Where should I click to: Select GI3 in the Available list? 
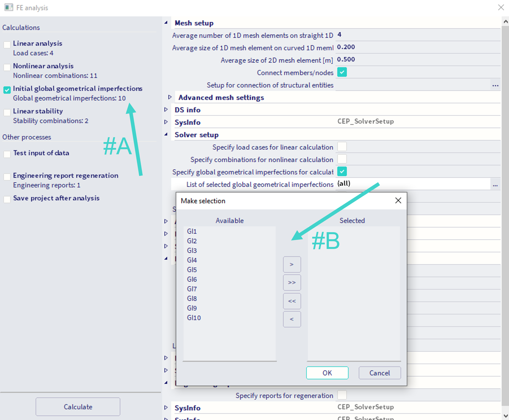point(192,250)
